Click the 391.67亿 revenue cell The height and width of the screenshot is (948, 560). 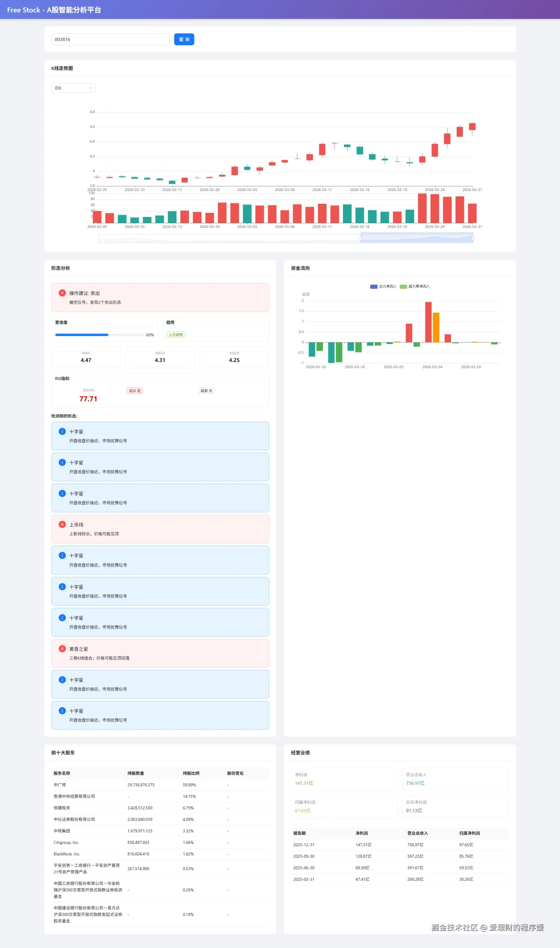tap(415, 868)
